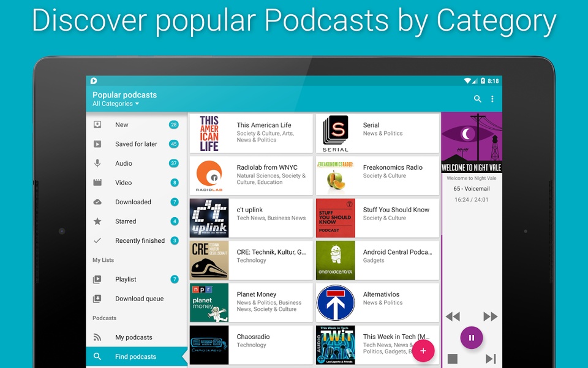Click the New inbox download icon
588x368 pixels.
97,125
